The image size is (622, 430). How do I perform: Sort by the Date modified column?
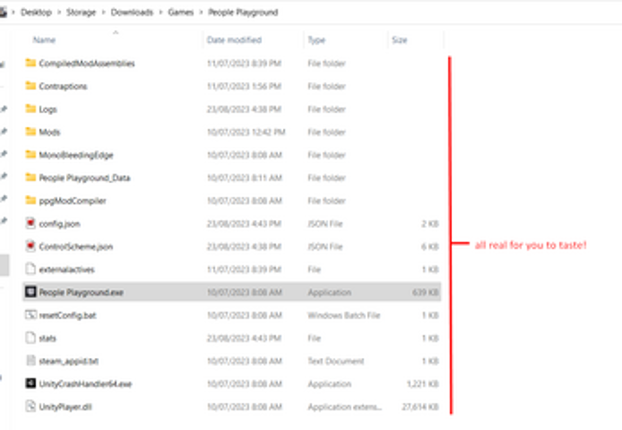coord(234,40)
